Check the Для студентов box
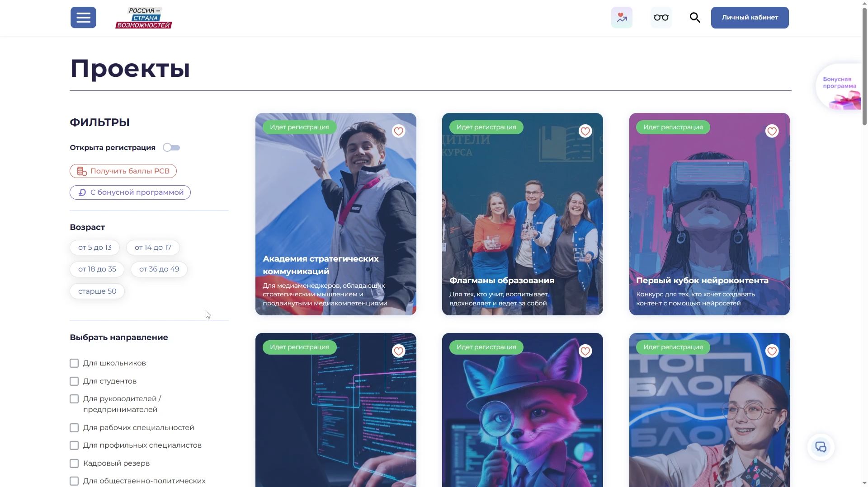Image resolution: width=868 pixels, height=487 pixels. pyautogui.click(x=74, y=381)
